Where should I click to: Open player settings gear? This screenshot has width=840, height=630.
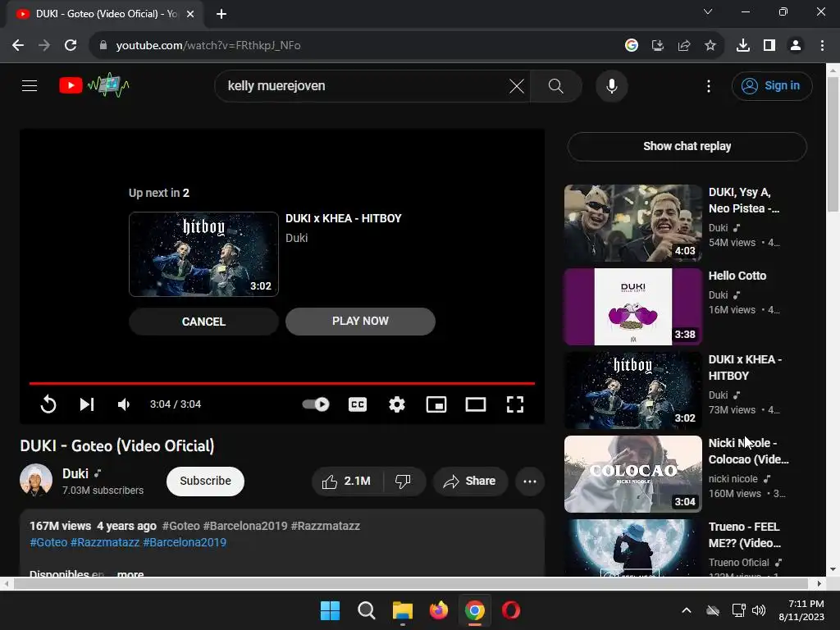(396, 404)
